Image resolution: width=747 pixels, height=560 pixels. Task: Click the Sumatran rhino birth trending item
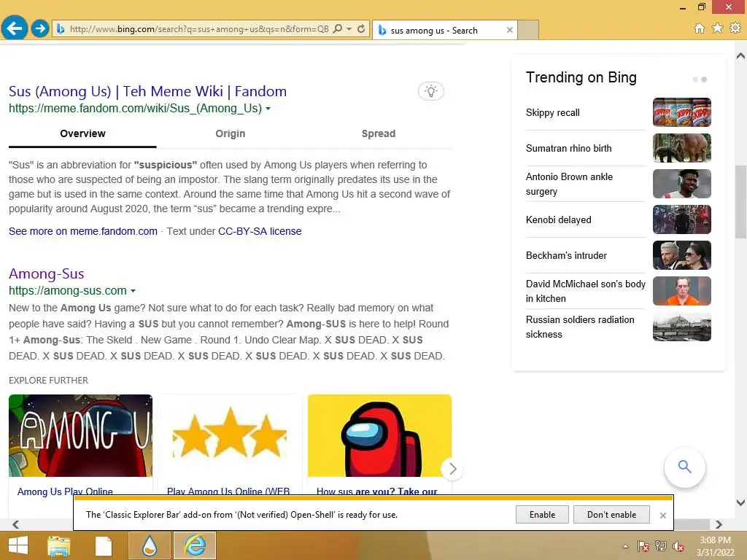click(x=569, y=149)
